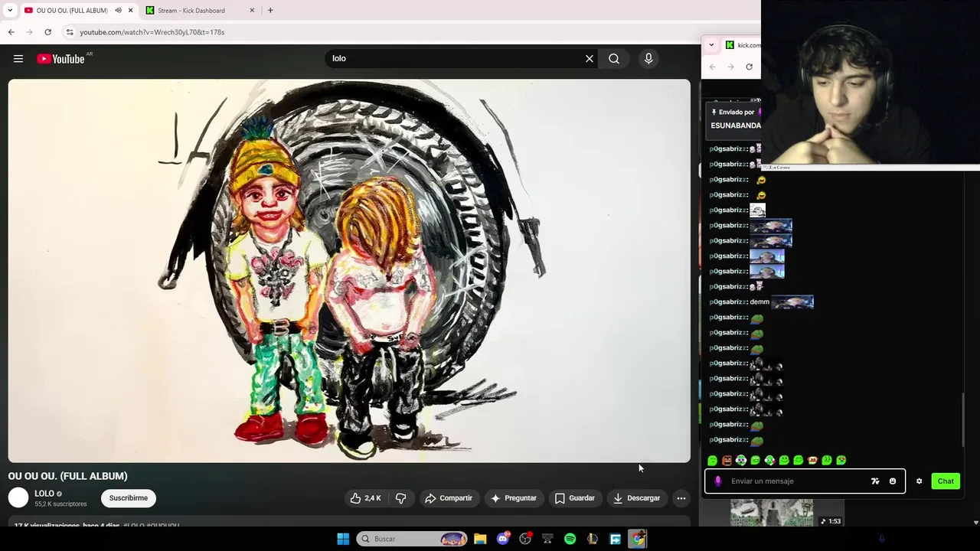Mute the YouTube tab audio icon

point(118,11)
